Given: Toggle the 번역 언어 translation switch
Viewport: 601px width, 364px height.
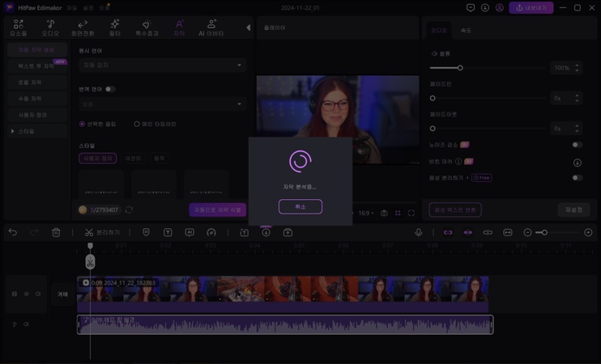Looking at the screenshot, I should [x=110, y=89].
